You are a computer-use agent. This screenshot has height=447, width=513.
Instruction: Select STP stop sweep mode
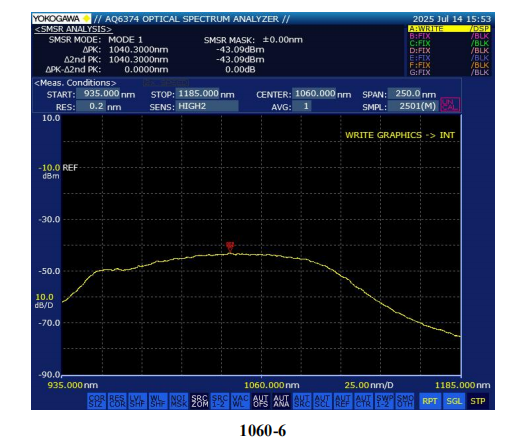click(478, 401)
